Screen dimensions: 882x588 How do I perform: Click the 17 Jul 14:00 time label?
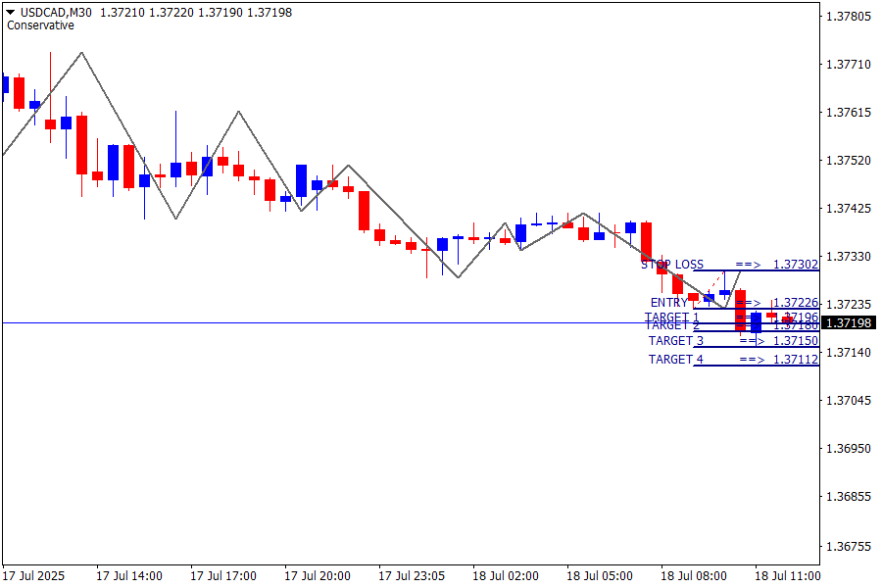pyautogui.click(x=129, y=576)
